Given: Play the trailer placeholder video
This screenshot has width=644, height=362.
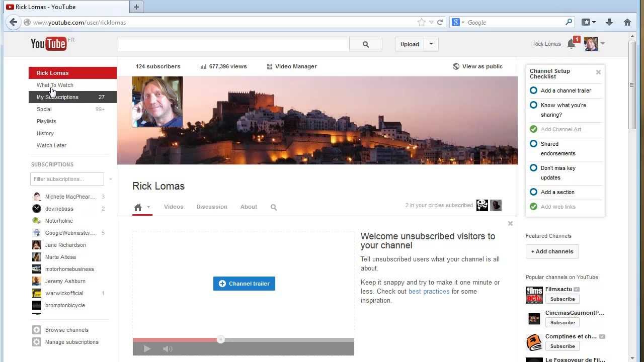Looking at the screenshot, I should click(147, 348).
